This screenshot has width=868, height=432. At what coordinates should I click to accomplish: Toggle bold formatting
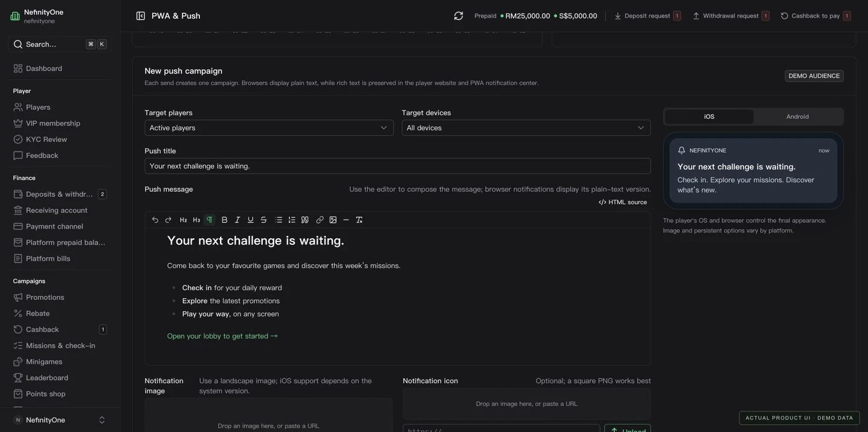click(x=225, y=220)
